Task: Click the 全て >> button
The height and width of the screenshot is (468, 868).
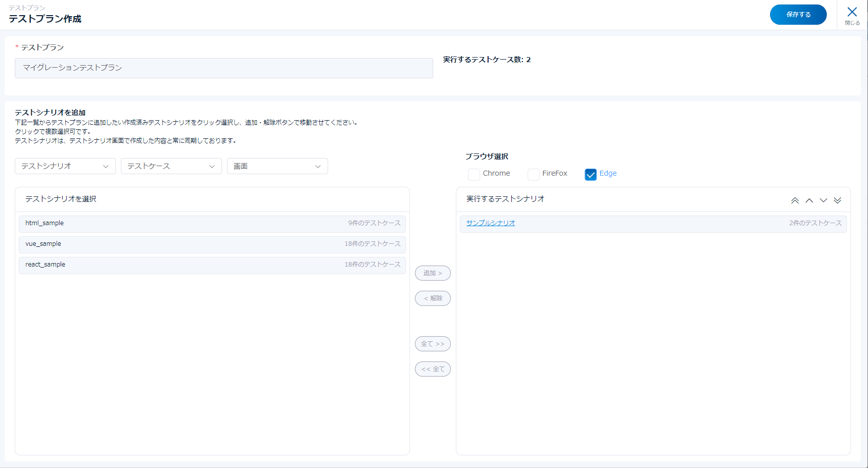Action: 433,344
